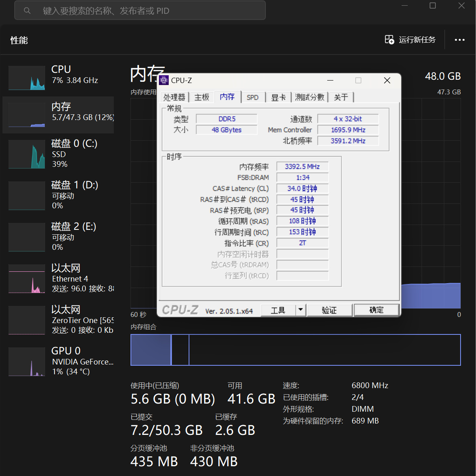Switch to 主板 tab in CPU-Z
This screenshot has width=476, height=476.
point(202,97)
